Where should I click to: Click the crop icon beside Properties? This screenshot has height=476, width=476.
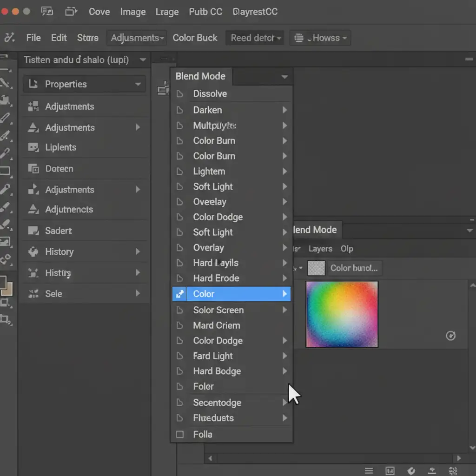coord(33,84)
